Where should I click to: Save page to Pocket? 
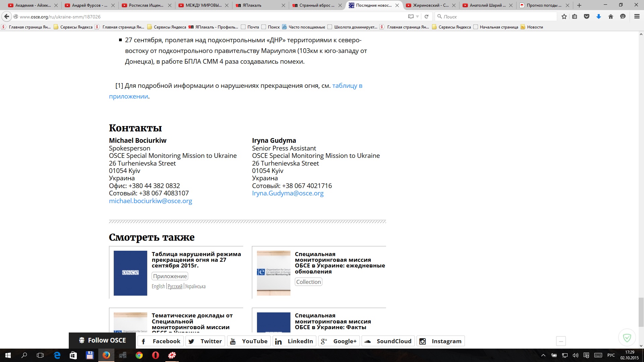click(x=587, y=16)
